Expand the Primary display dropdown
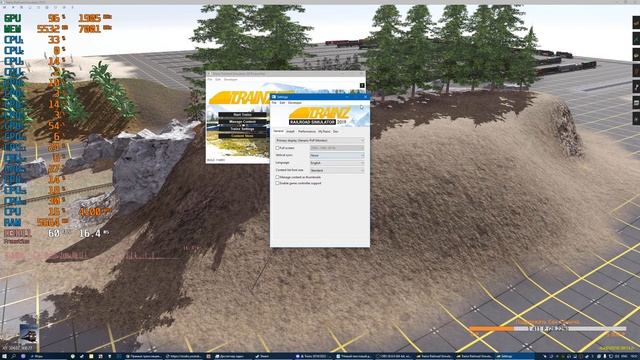The height and width of the screenshot is (360, 640). pos(320,140)
